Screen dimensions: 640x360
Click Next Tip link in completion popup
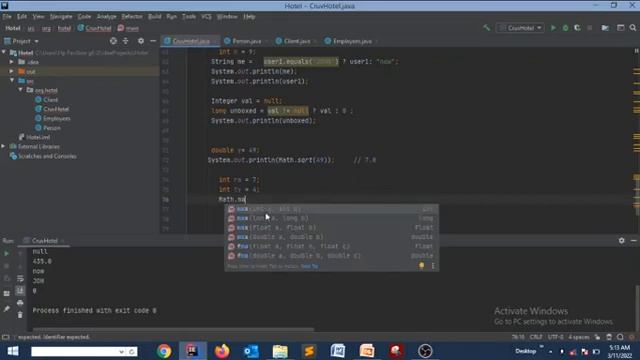tap(309, 266)
